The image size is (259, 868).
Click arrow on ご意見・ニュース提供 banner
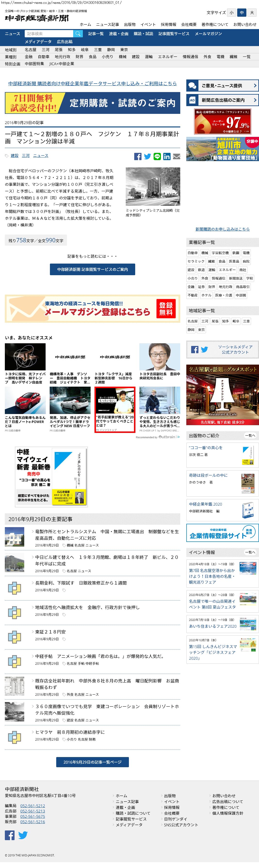tap(255, 86)
